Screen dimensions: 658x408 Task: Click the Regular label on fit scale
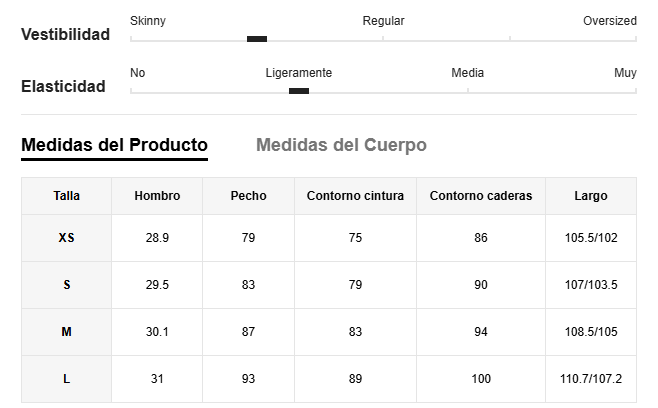384,21
